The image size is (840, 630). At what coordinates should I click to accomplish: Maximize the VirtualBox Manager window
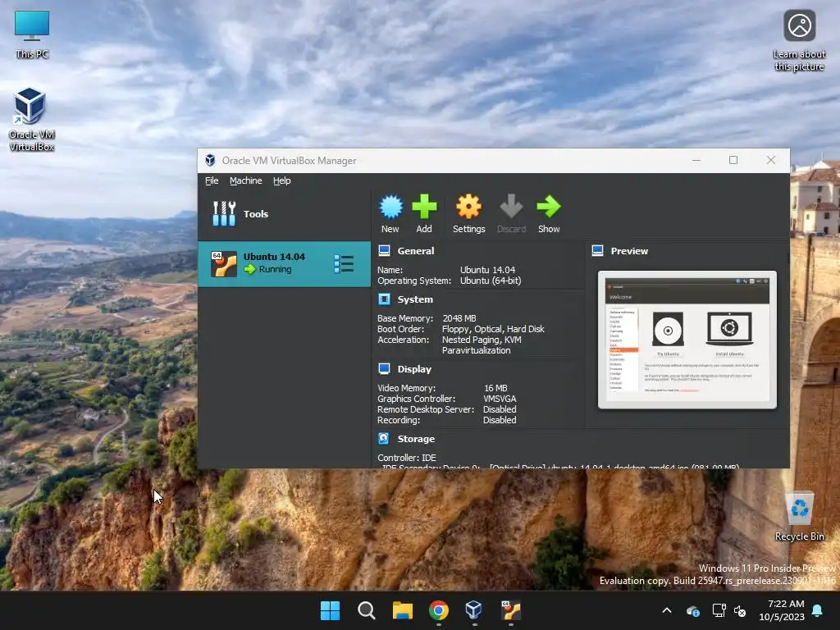tap(733, 160)
